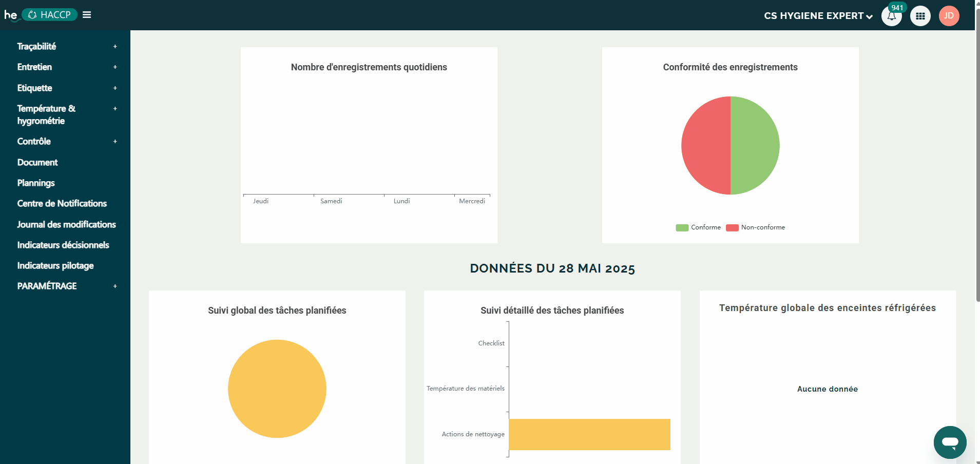
Task: Click the Mercredi axis label
Action: pos(472,201)
